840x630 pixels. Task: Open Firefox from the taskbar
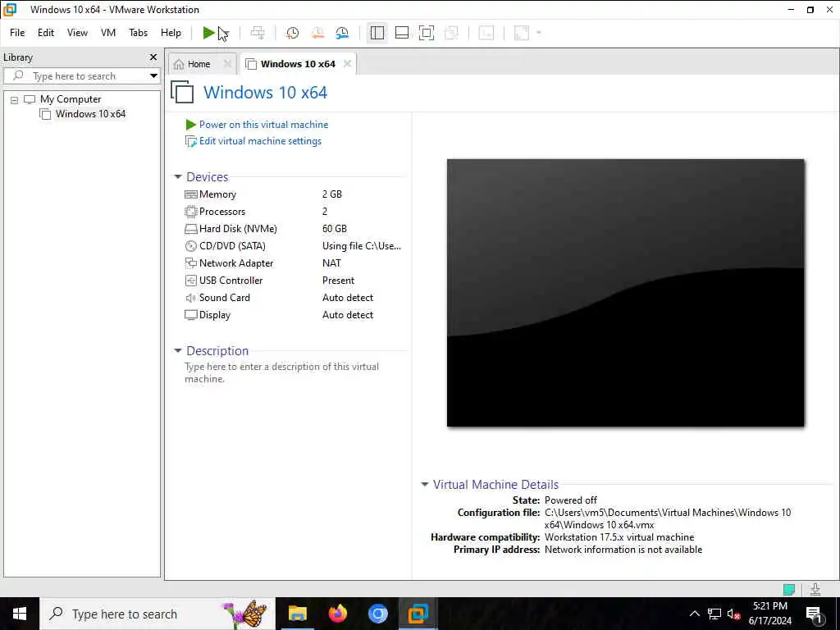coord(337,614)
